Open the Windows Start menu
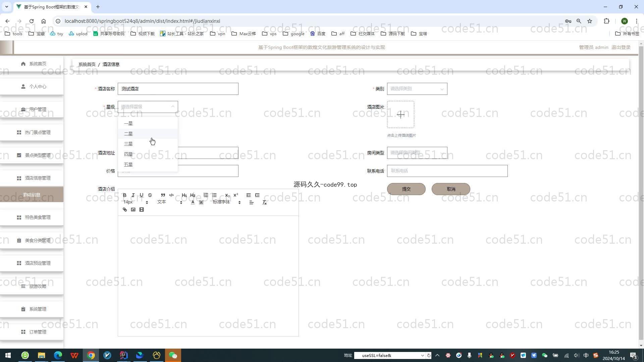 pyautogui.click(x=8, y=355)
